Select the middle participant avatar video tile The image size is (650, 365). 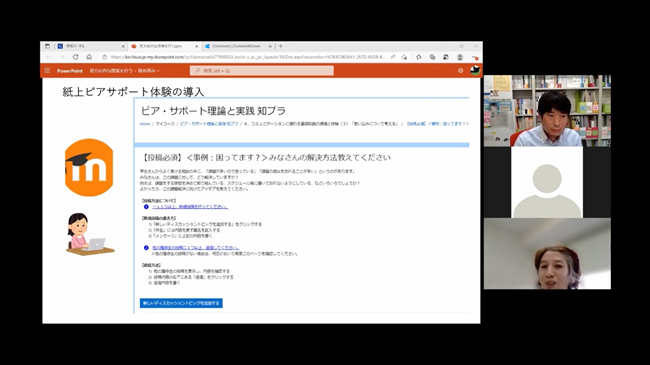tap(547, 182)
